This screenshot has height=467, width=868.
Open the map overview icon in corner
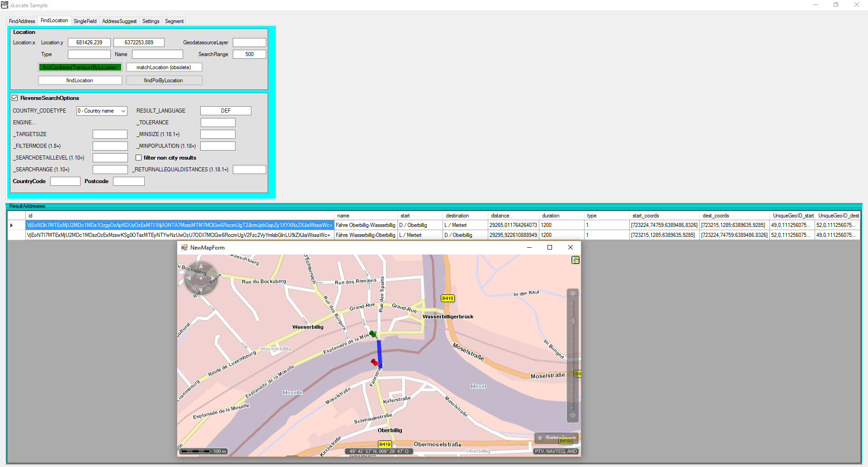point(575,260)
